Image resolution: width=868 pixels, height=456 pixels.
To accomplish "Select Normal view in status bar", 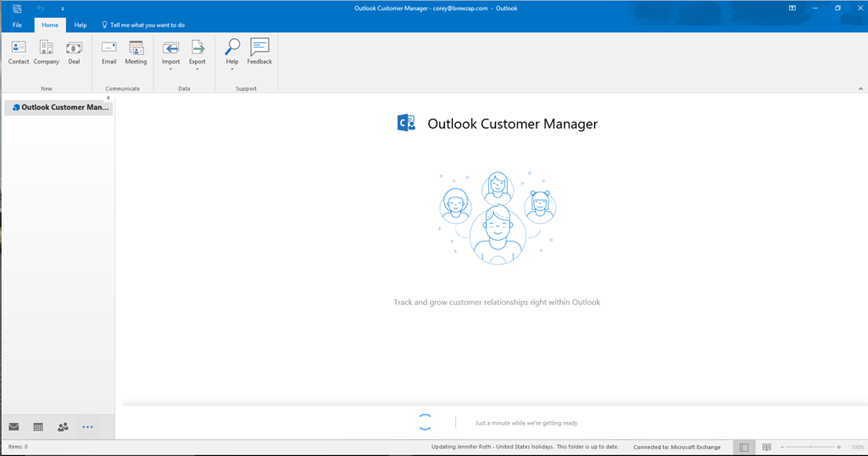I will pos(744,448).
